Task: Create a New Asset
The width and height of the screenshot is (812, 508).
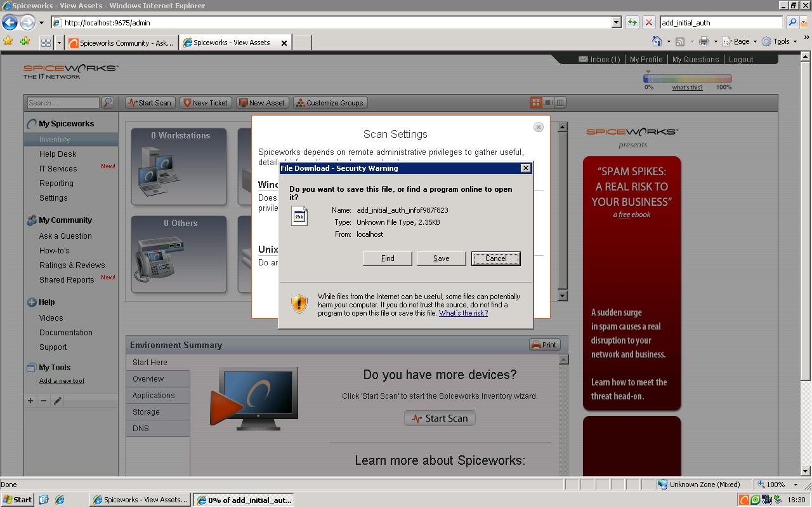Action: [262, 102]
